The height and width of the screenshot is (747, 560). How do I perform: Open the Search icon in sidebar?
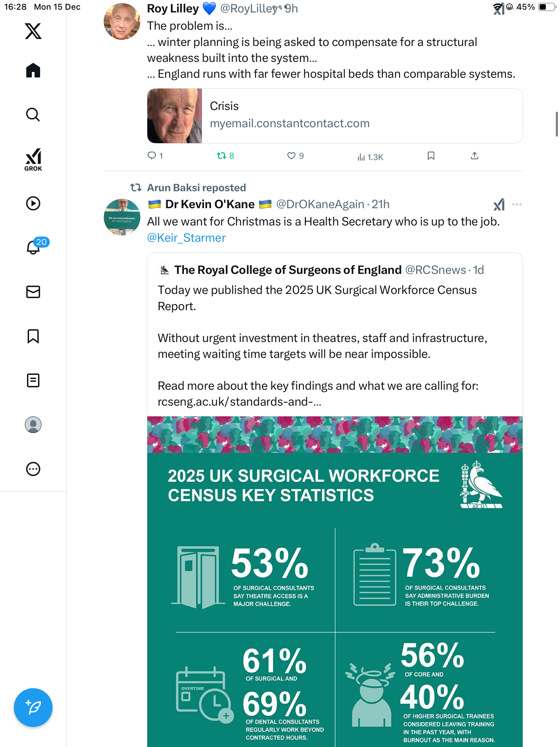33,114
